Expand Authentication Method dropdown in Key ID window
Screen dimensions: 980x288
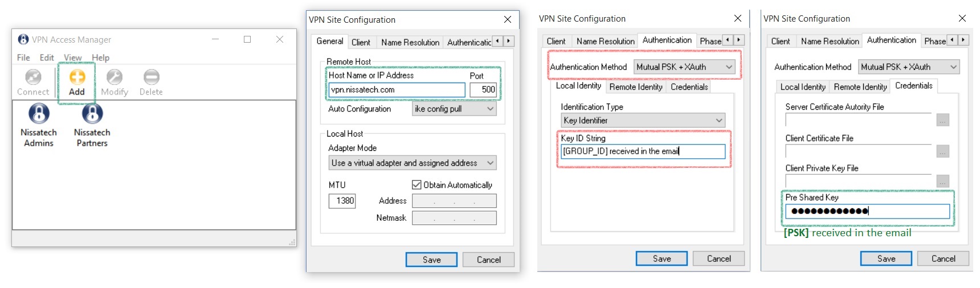click(684, 67)
